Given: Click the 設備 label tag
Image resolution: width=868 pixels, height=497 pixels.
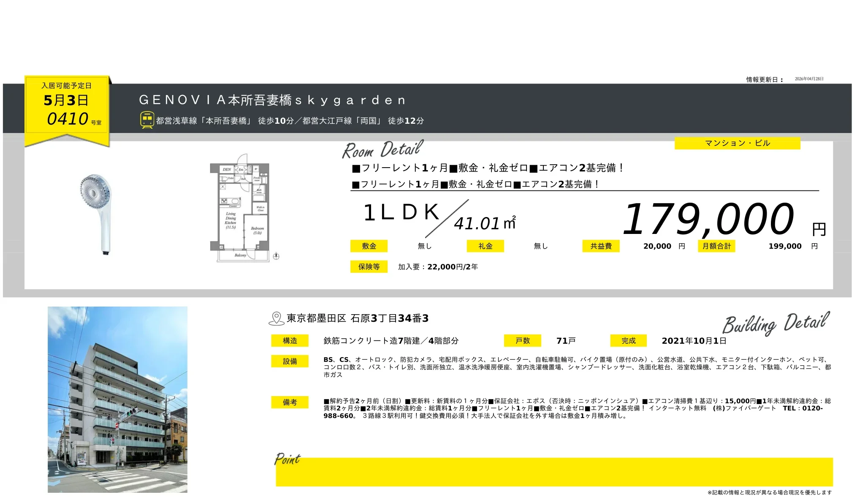Looking at the screenshot, I should 290,361.
